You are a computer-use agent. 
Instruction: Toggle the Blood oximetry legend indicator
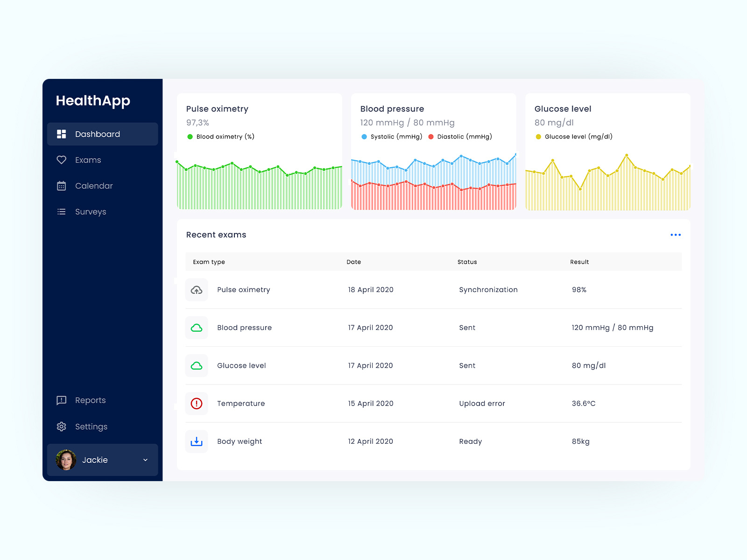point(190,137)
